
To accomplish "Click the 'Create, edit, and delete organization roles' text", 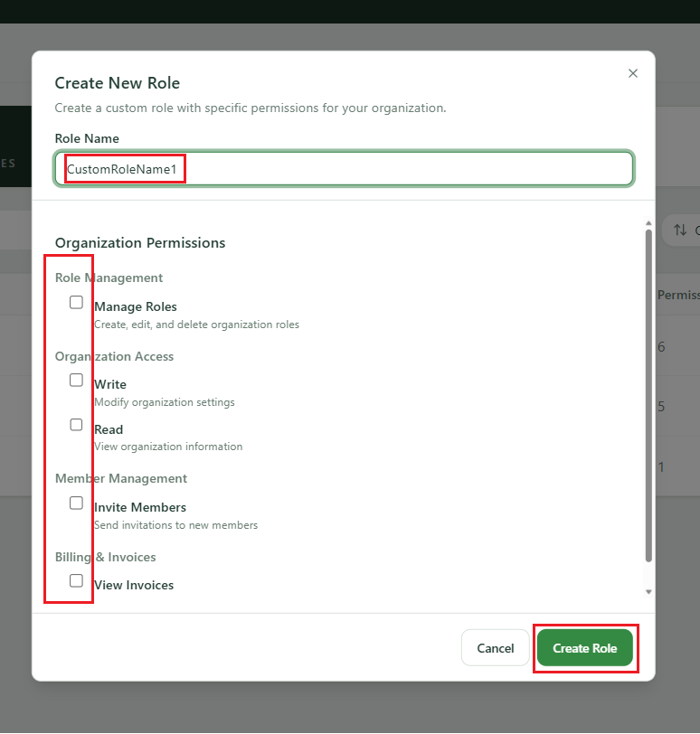I will click(196, 325).
